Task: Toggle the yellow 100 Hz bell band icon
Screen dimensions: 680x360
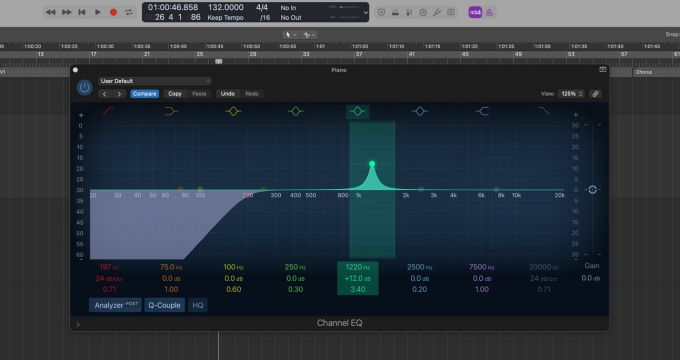Action: (x=233, y=111)
